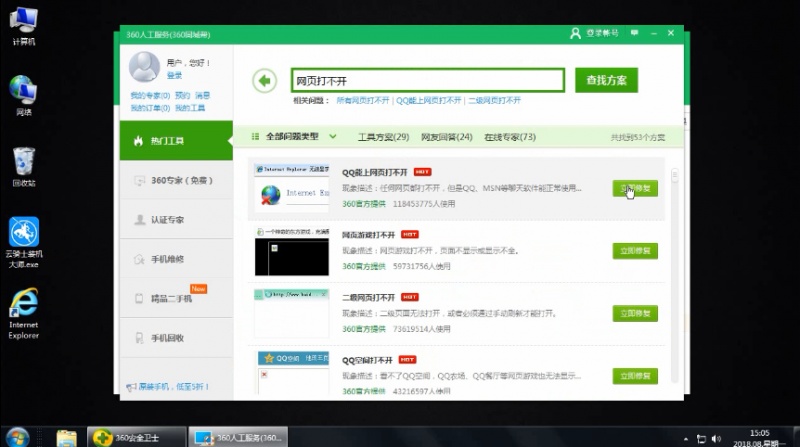The image size is (800, 447).
Task: Open 计算机 desktop icon
Action: 23,27
